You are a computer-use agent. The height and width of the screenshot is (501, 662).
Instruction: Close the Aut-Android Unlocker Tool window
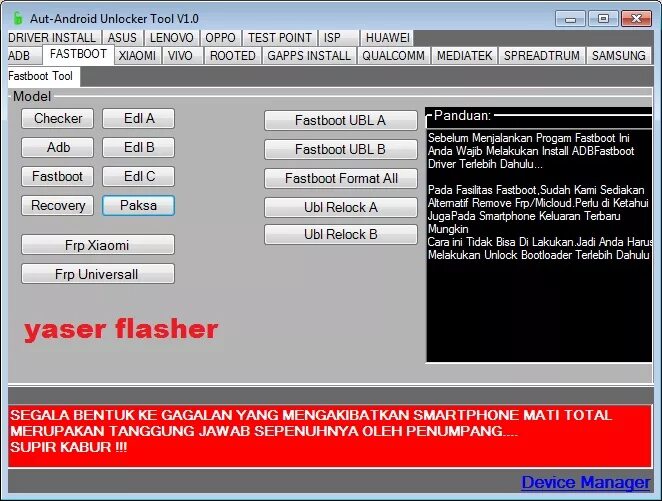pyautogui.click(x=636, y=19)
